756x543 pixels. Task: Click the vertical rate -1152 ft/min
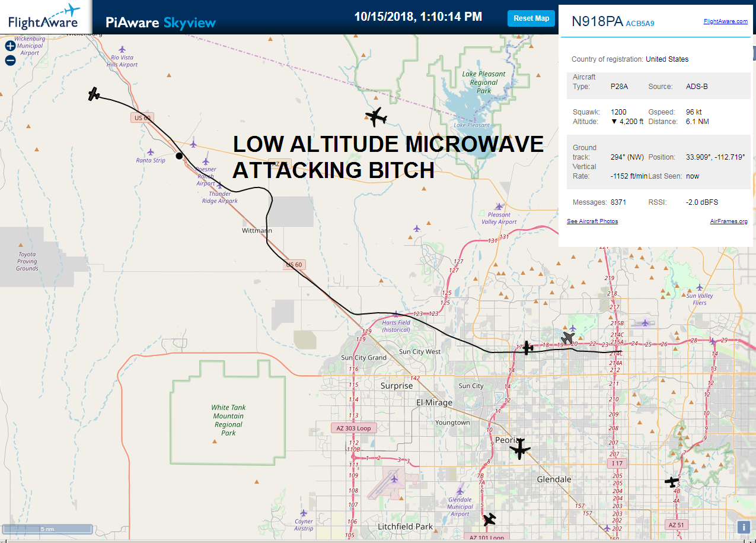coord(629,176)
